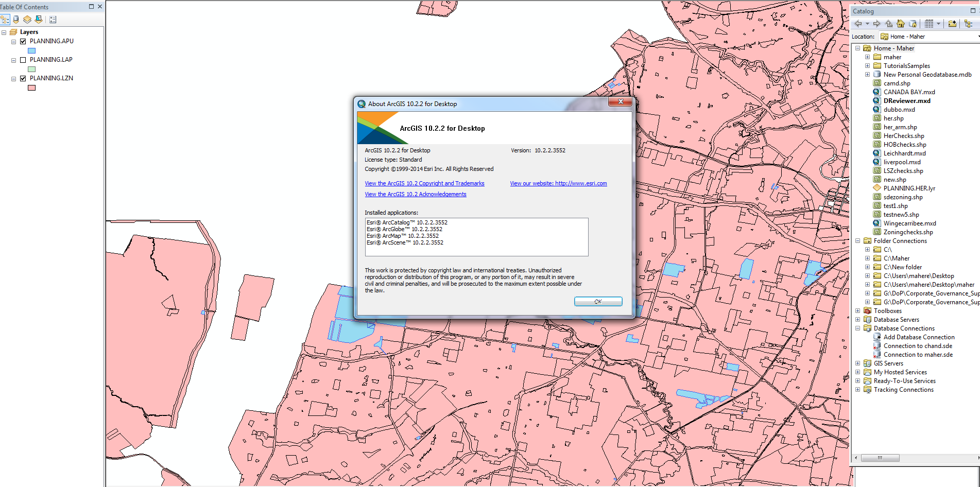Open the Catalog Back button dropdown arrow
This screenshot has height=487, width=980.
pyautogui.click(x=867, y=23)
